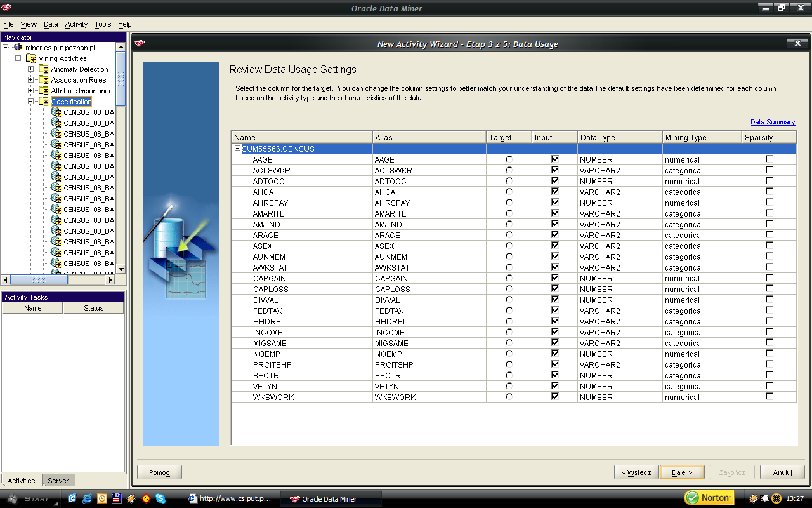Expand the Anomaly Detection node

(x=31, y=69)
